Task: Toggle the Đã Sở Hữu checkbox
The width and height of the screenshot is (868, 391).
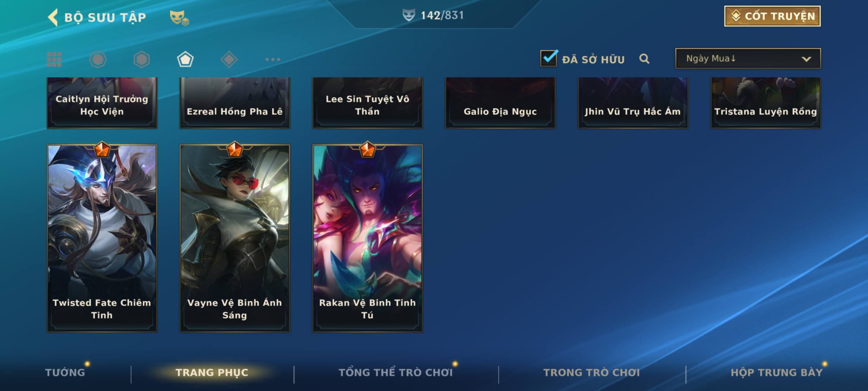Action: 549,58
